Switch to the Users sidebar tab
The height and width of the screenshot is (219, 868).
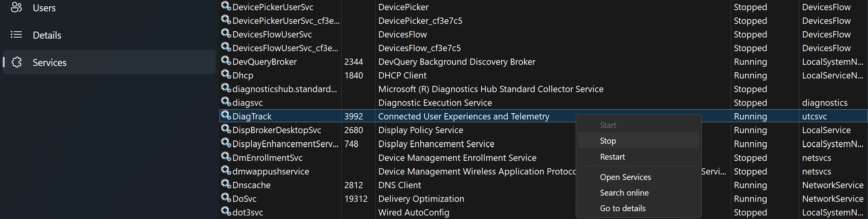point(44,8)
